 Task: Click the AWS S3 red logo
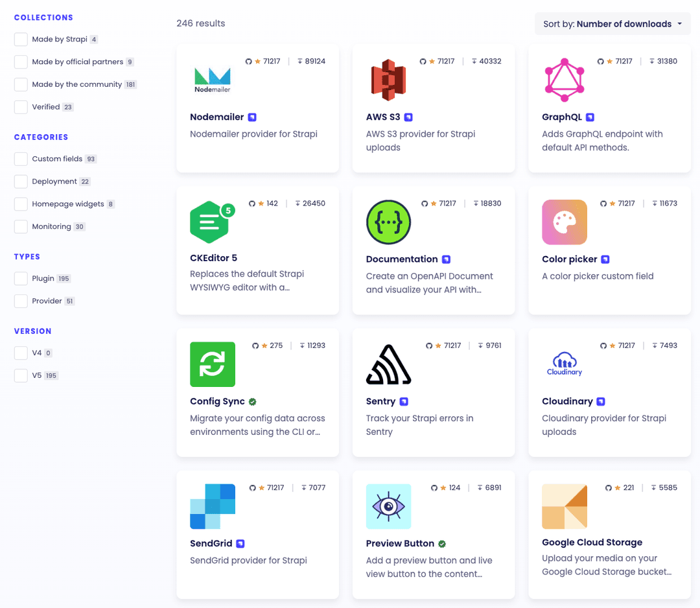388,80
